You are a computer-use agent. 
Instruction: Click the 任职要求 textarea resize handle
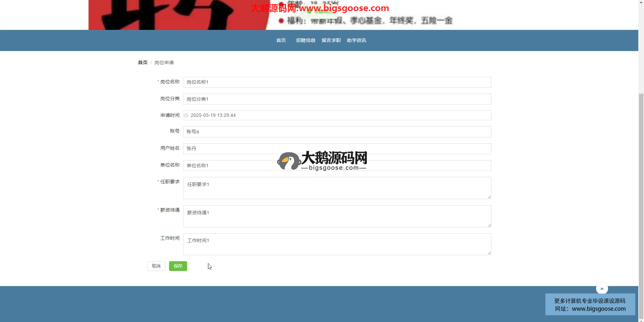489,197
